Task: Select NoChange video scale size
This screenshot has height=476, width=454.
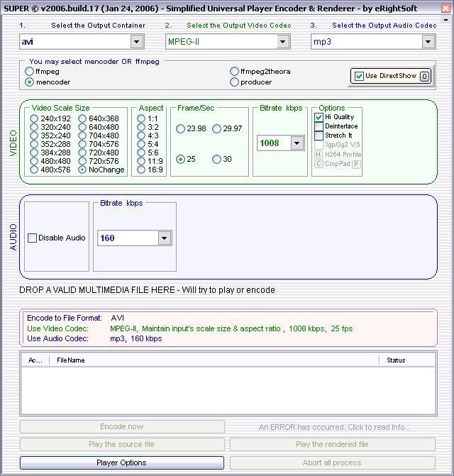Action: click(x=82, y=170)
